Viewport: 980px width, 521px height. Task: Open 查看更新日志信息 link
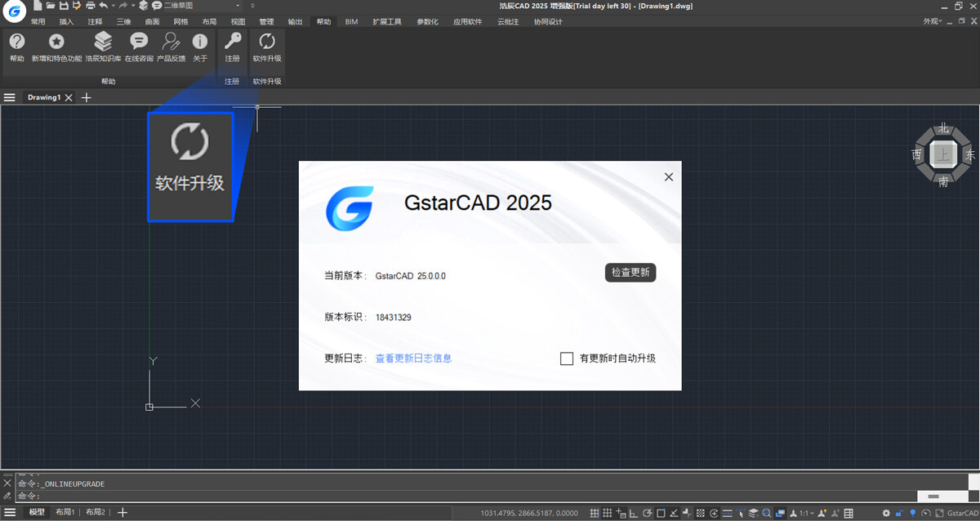pos(413,358)
